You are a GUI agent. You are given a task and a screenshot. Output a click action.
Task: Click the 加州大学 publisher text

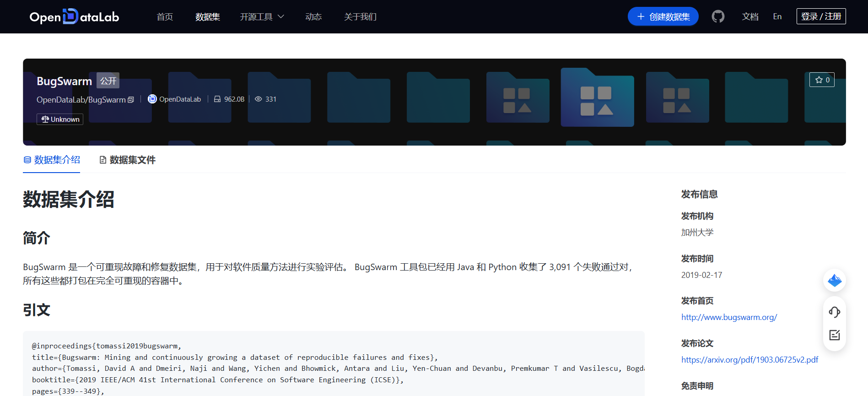pos(697,233)
